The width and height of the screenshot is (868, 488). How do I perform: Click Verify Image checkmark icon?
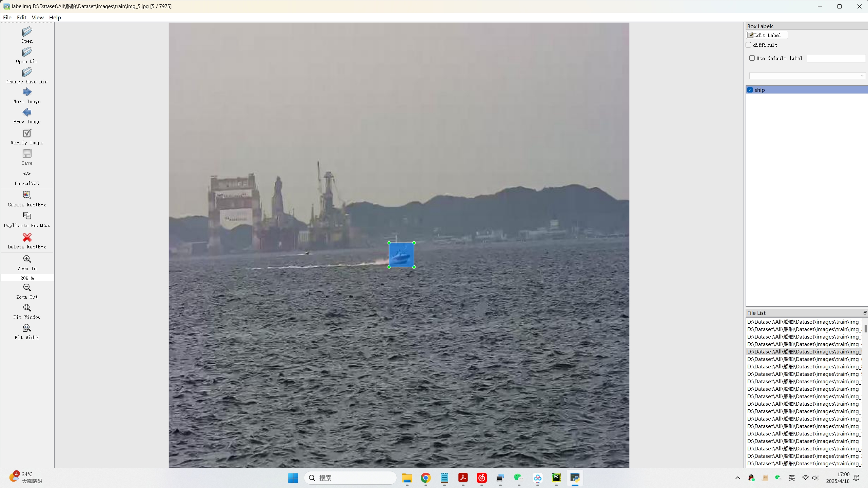coord(27,133)
